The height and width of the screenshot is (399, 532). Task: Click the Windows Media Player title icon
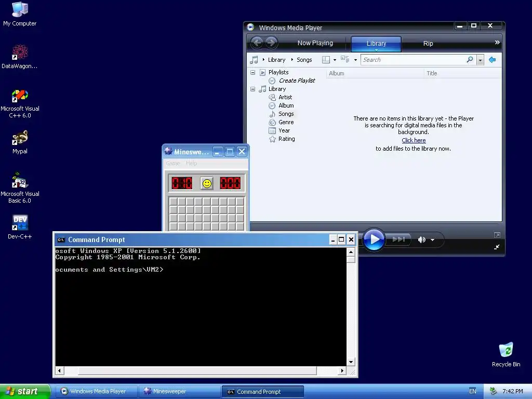pyautogui.click(x=251, y=27)
